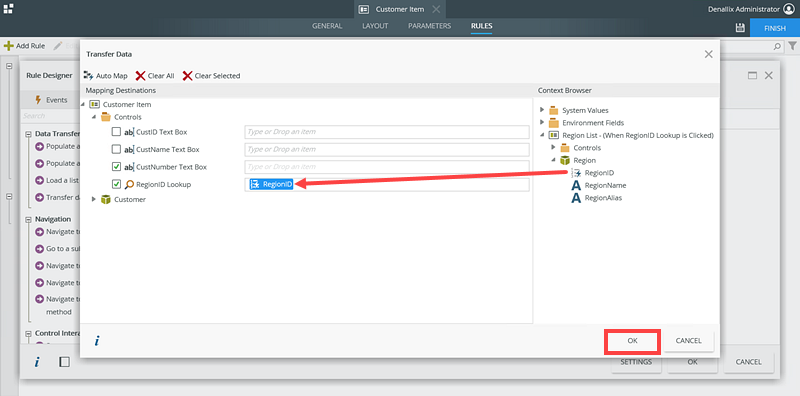Open the RULES tab

tap(482, 26)
